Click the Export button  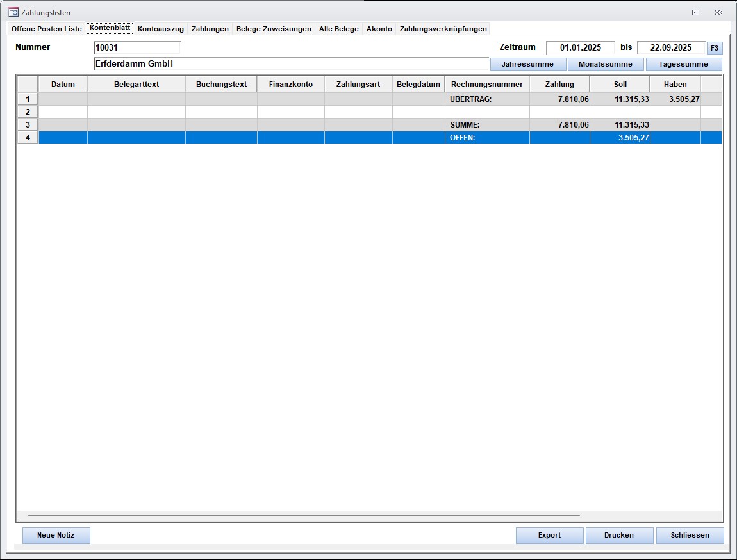(549, 535)
